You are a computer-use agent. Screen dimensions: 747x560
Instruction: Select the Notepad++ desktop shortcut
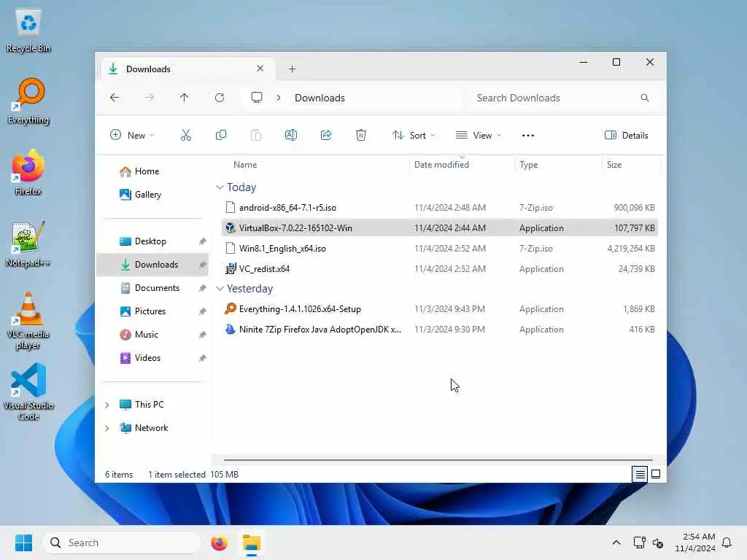(x=28, y=244)
